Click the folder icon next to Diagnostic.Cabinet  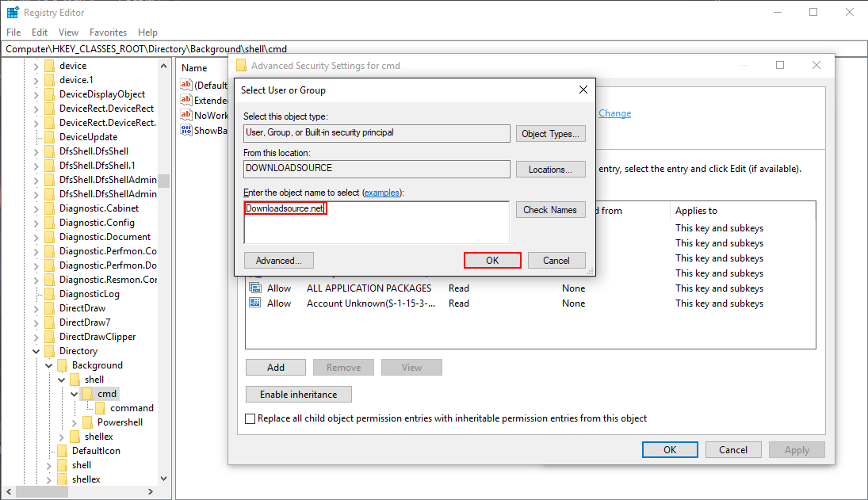pyautogui.click(x=49, y=208)
